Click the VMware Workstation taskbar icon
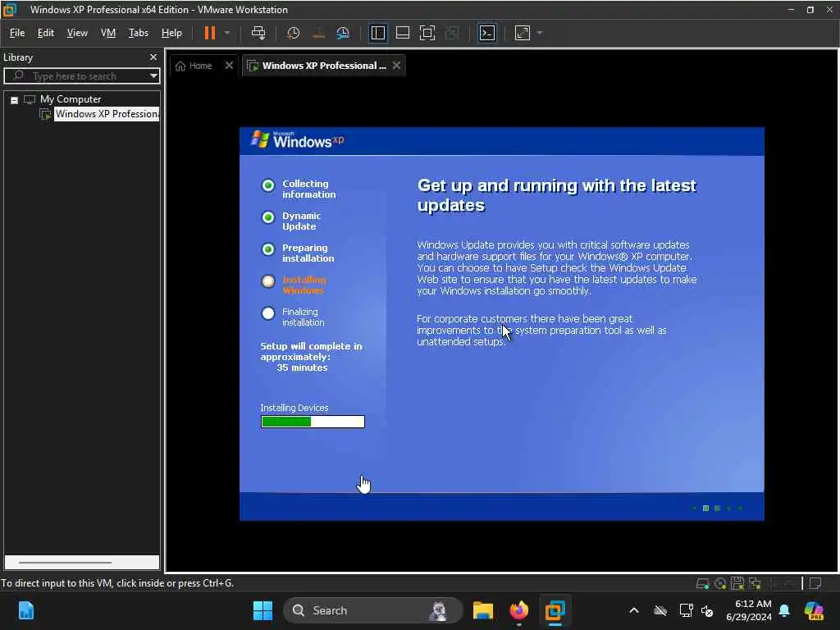The width and height of the screenshot is (840, 630). coord(555,610)
